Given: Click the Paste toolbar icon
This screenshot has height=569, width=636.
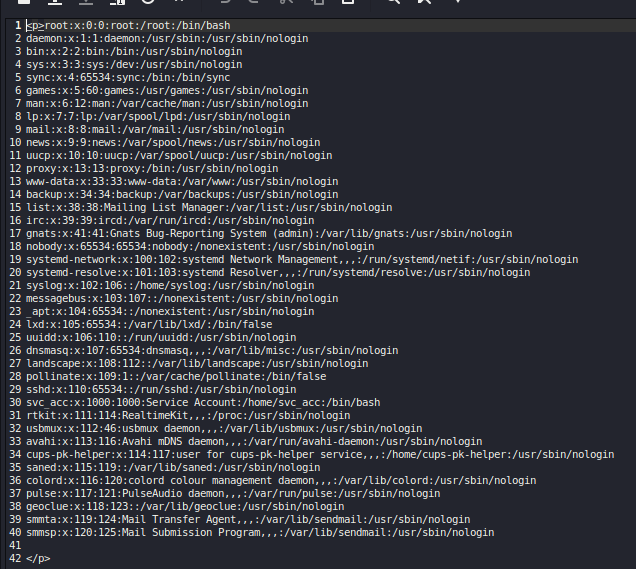Looking at the screenshot, I should (346, 3).
